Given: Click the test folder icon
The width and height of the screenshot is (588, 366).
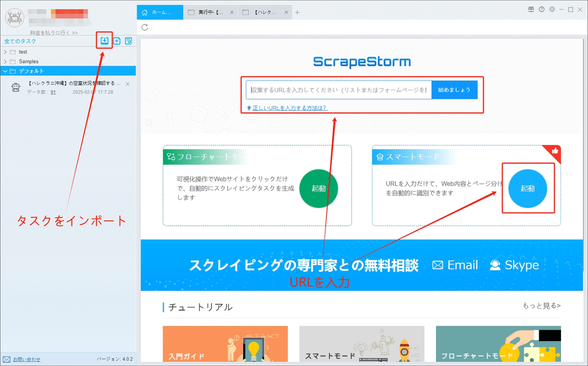Looking at the screenshot, I should tap(13, 52).
